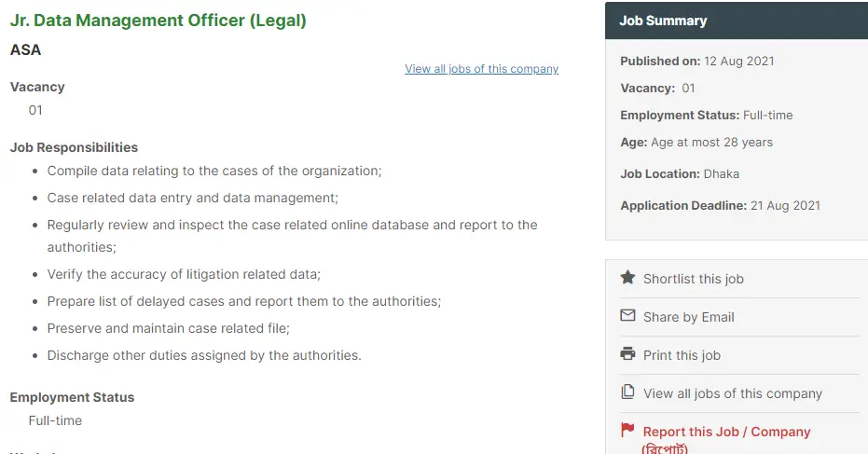This screenshot has height=454, width=868.
Task: Click the star icon to shortlist job
Action: pos(627,278)
